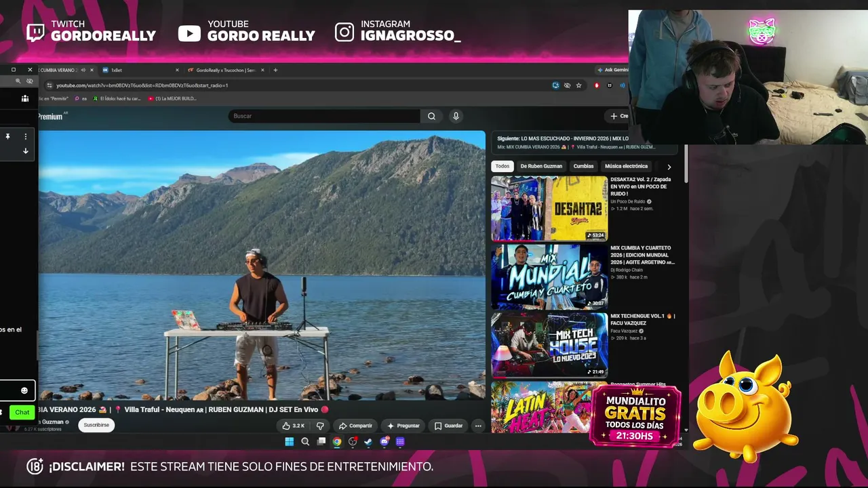Start voice search with the microphone icon
This screenshot has height=488, width=868.
(456, 116)
